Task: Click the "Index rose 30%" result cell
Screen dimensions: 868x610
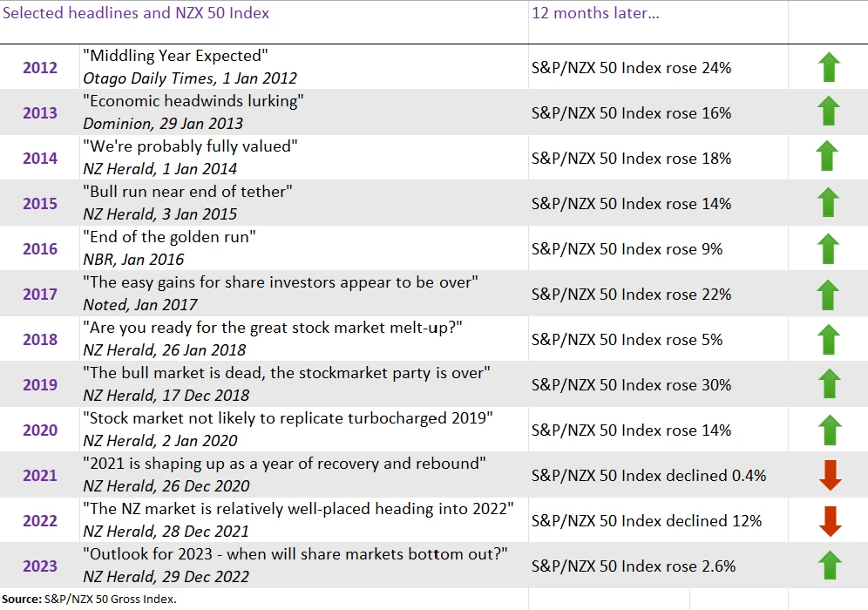Action: tap(631, 384)
